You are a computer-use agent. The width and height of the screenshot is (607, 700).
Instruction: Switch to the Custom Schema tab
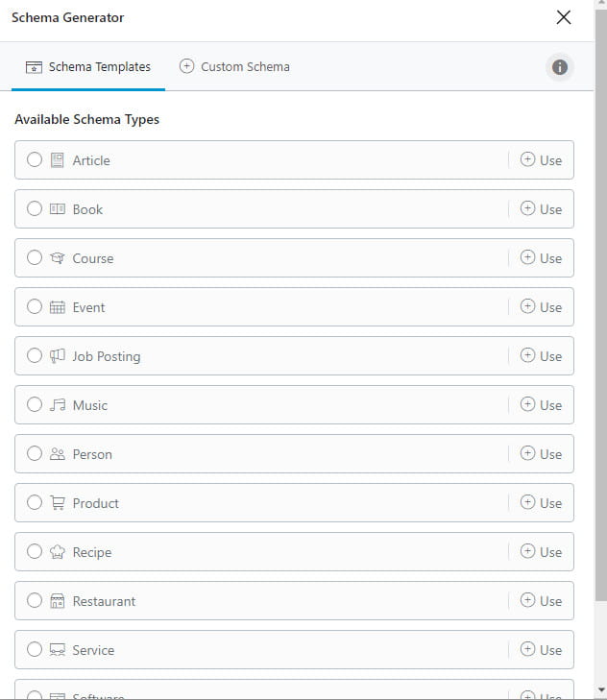(234, 67)
